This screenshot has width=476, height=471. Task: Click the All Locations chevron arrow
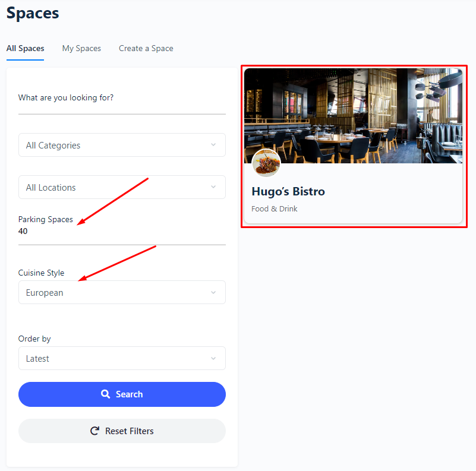coord(213,187)
